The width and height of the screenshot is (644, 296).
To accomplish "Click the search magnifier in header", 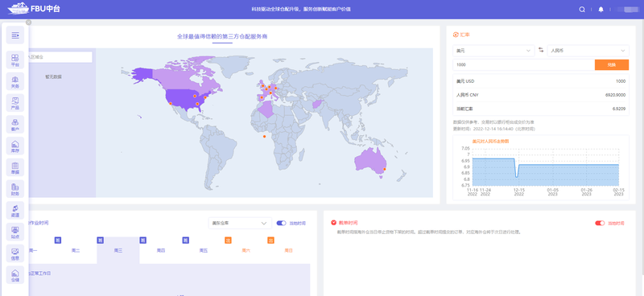I will pos(582,10).
